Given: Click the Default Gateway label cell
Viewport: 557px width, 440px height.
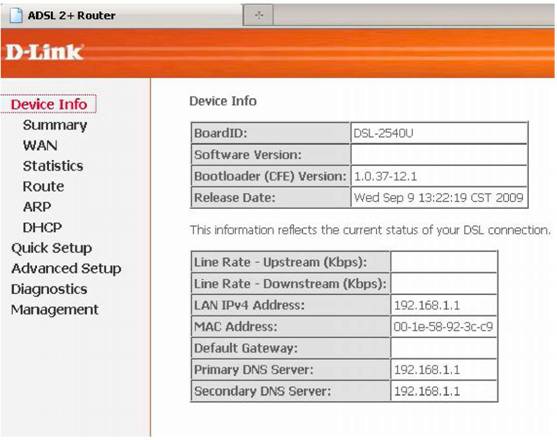Looking at the screenshot, I should coord(291,348).
